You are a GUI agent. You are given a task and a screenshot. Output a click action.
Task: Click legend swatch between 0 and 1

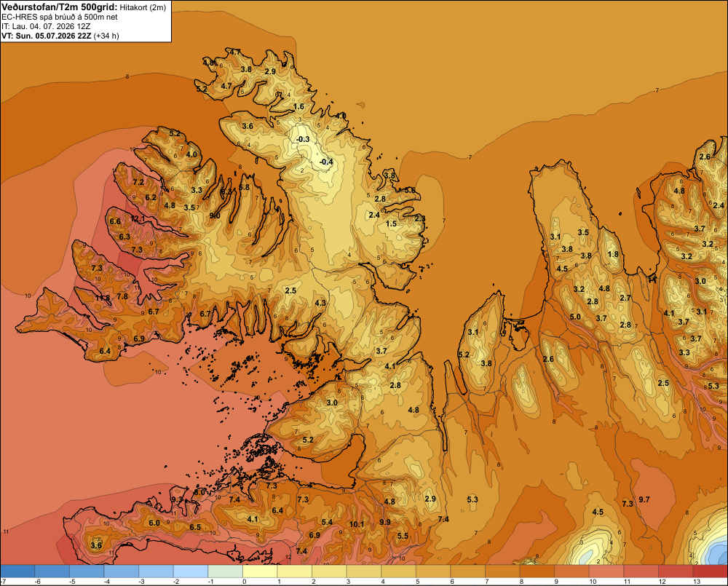tap(260, 571)
